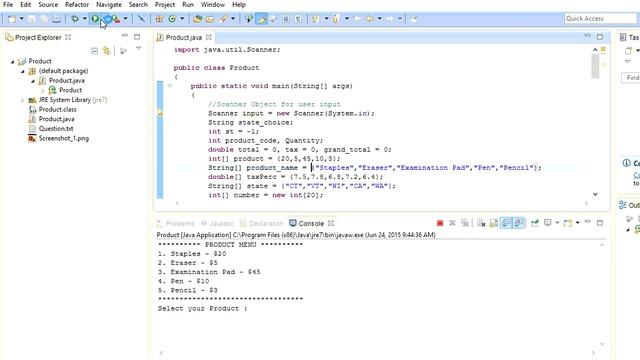
Task: Click the green Run button in toolbar
Action: click(95, 19)
